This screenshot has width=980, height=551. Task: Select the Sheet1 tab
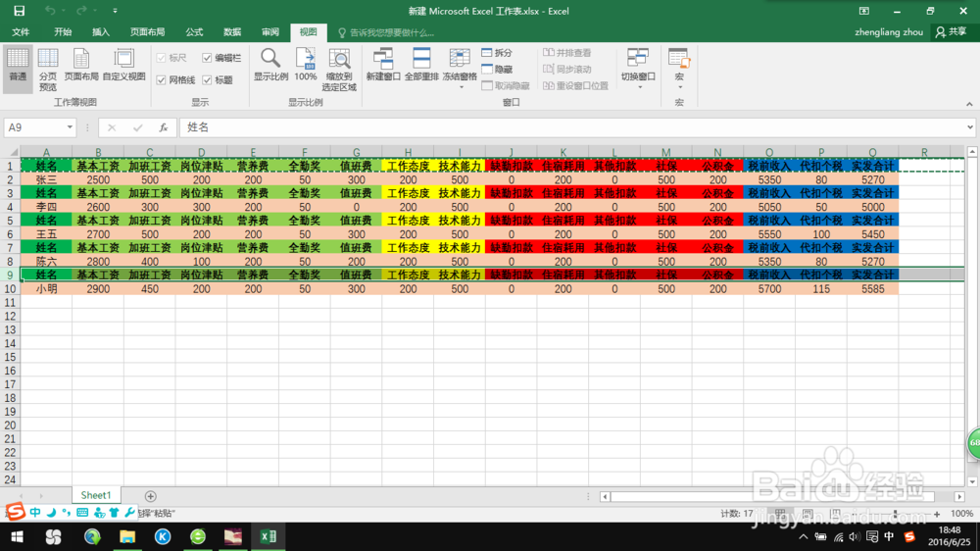tap(96, 495)
